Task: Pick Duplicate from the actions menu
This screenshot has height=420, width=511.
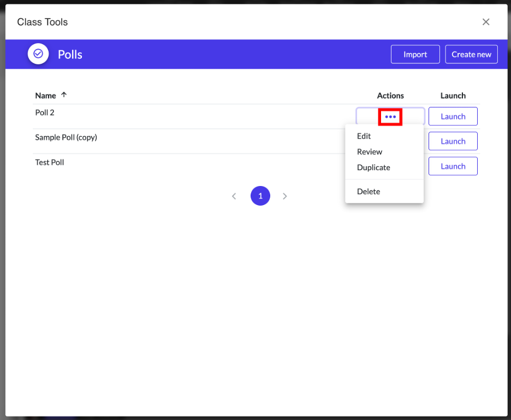Action: [x=373, y=167]
